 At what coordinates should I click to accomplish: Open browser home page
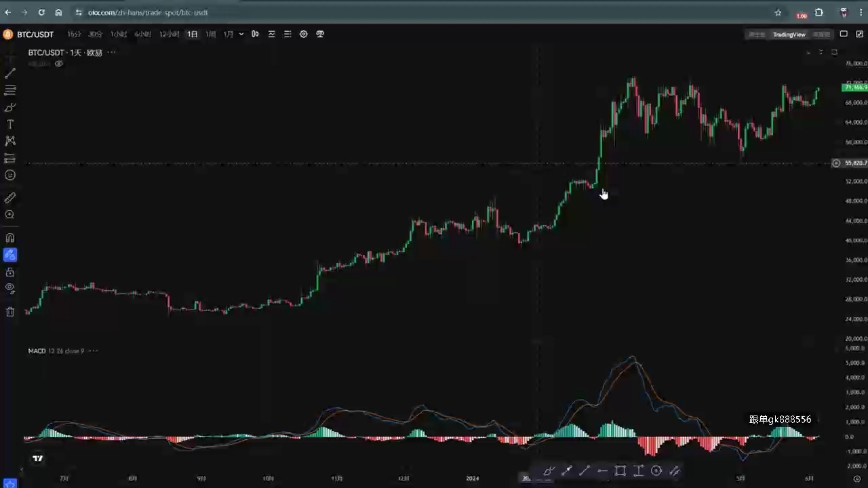click(58, 12)
